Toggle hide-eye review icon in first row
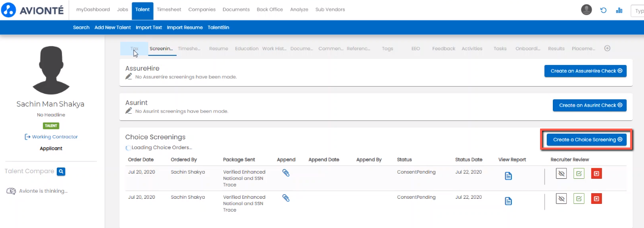Viewport: 644px width, 228px height. [x=561, y=174]
